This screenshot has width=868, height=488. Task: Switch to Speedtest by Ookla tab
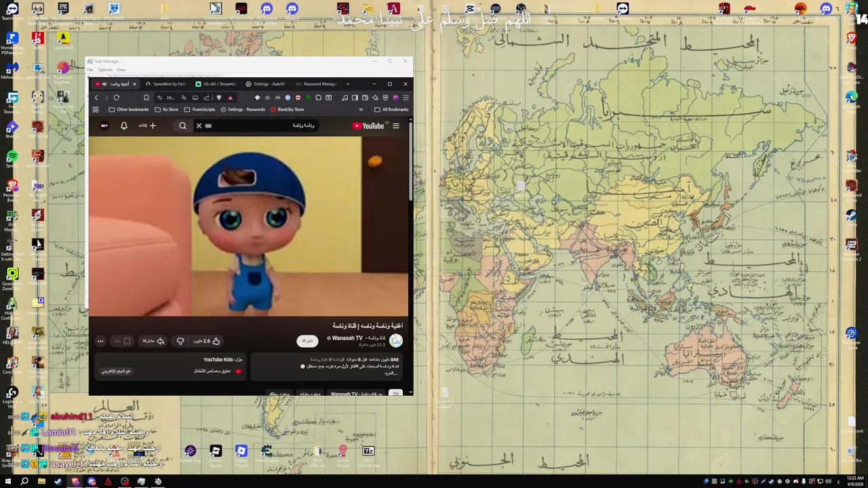pos(165,84)
